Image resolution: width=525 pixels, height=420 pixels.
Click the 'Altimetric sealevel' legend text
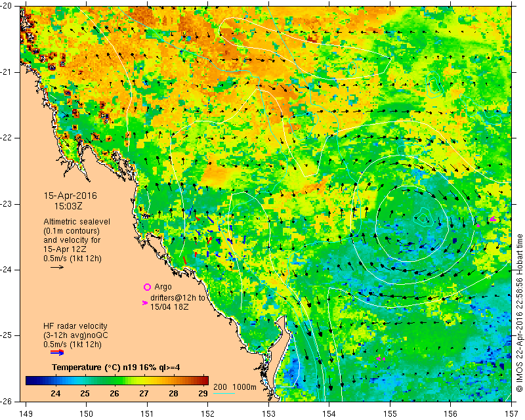pos(77,222)
